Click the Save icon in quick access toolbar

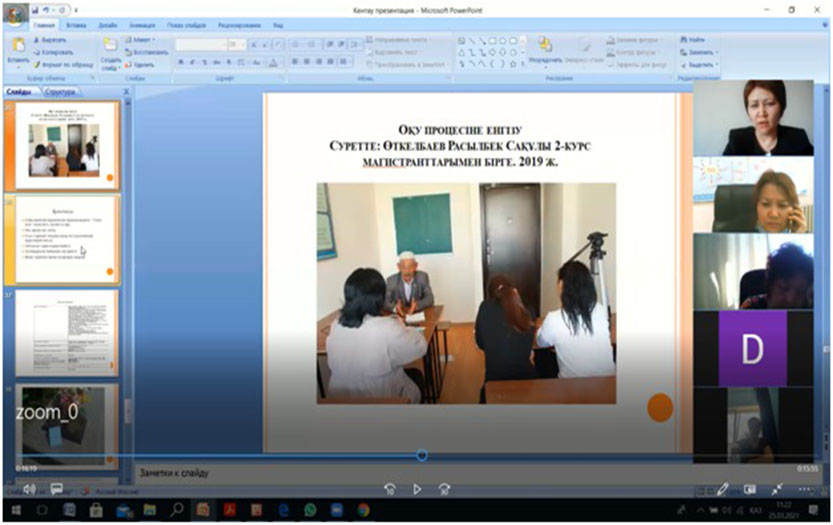click(x=35, y=10)
